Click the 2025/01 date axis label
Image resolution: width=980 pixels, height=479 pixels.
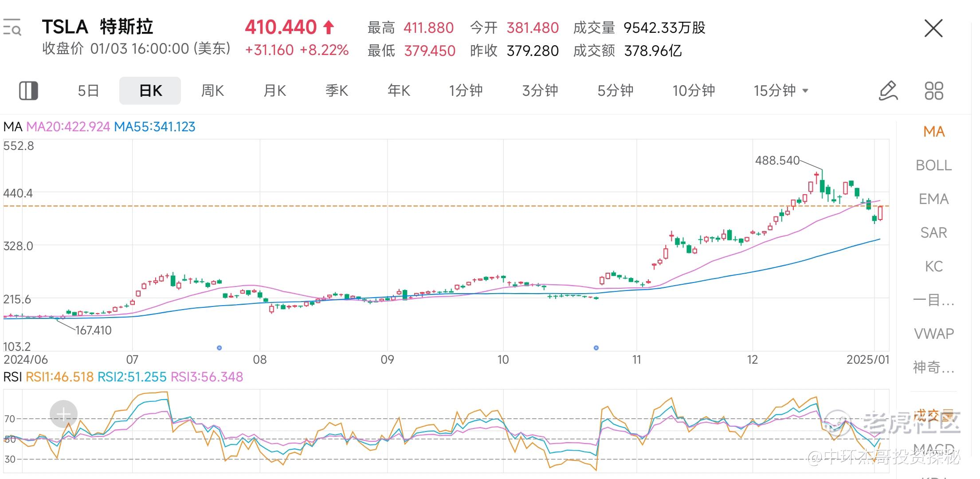click(868, 360)
